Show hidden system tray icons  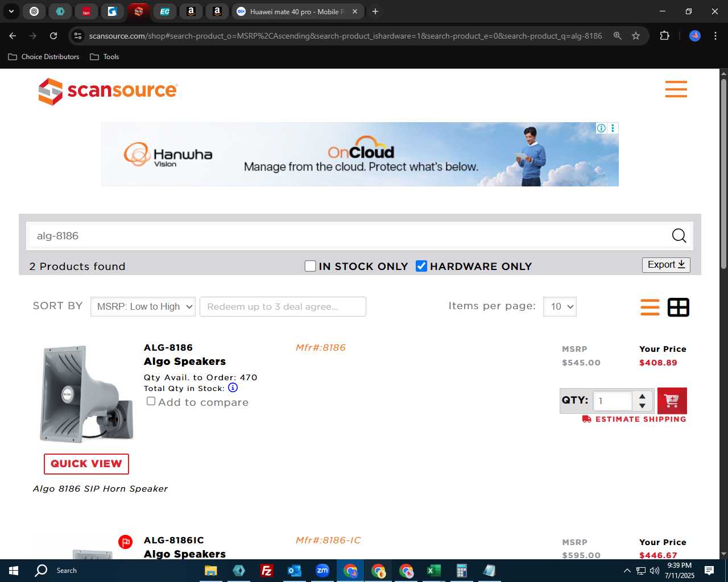pyautogui.click(x=627, y=571)
